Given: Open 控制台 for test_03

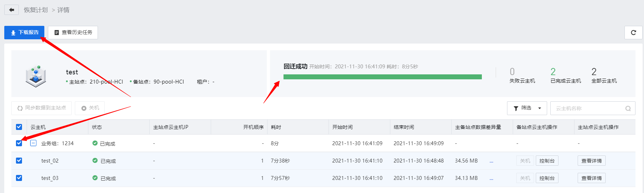Looking at the screenshot, I should (x=547, y=178).
